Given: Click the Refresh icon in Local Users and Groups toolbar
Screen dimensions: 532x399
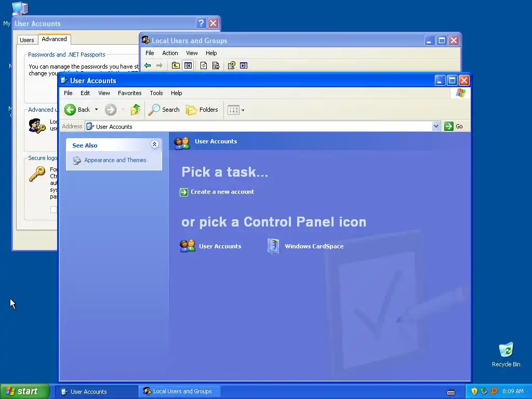Looking at the screenshot, I should click(x=204, y=65).
